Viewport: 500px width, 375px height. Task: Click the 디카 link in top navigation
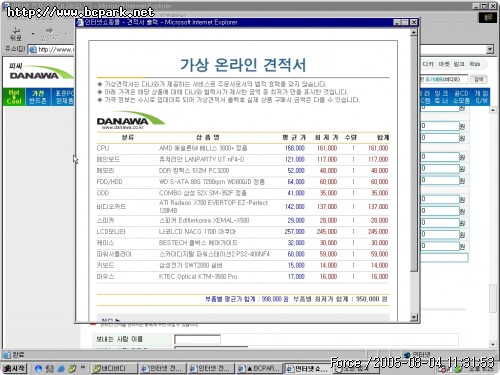(x=428, y=64)
